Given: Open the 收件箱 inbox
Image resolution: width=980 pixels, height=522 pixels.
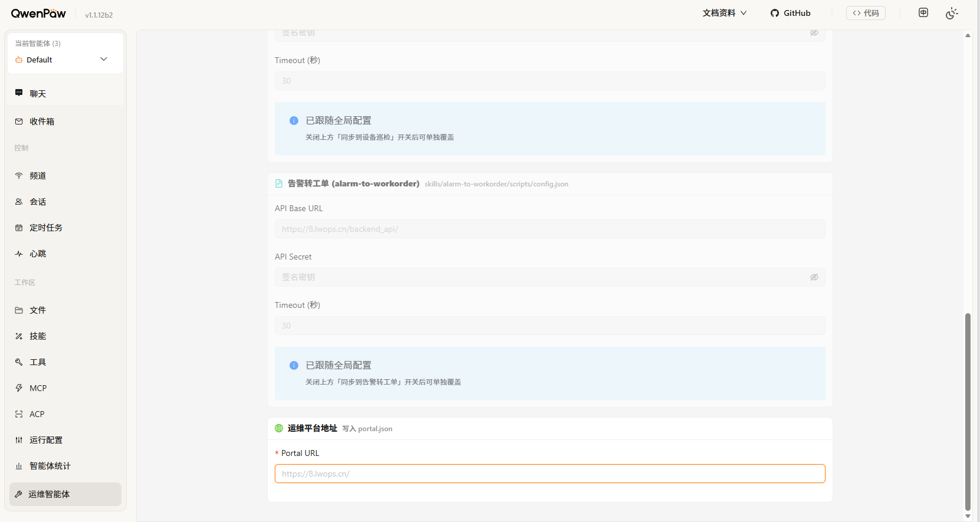Looking at the screenshot, I should point(65,122).
